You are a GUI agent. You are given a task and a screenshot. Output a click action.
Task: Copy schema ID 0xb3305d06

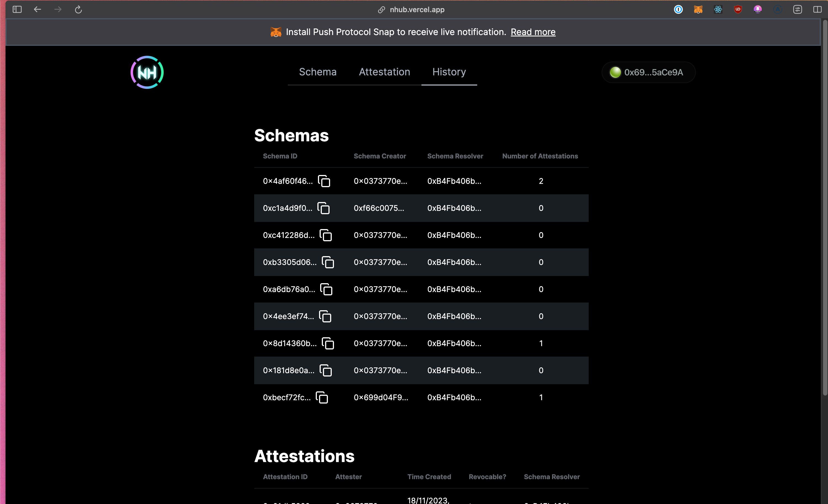coord(328,262)
